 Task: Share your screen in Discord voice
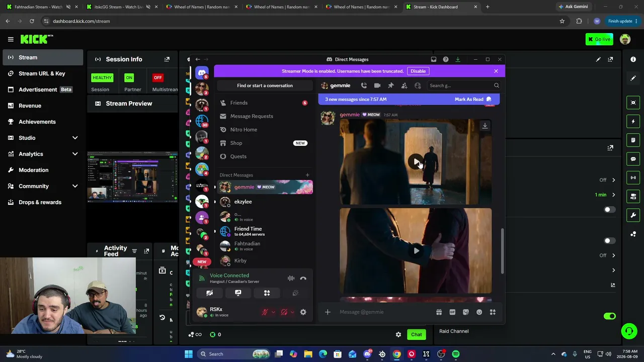238,293
